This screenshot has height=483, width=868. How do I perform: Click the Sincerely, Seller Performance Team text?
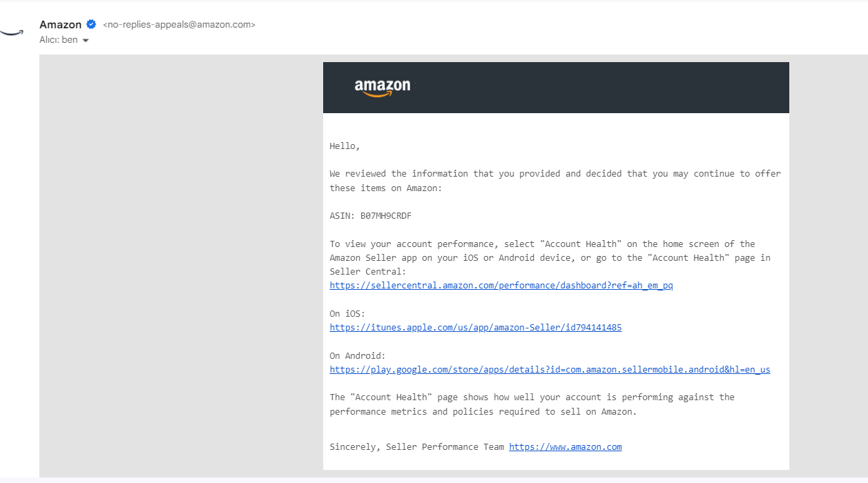point(417,446)
